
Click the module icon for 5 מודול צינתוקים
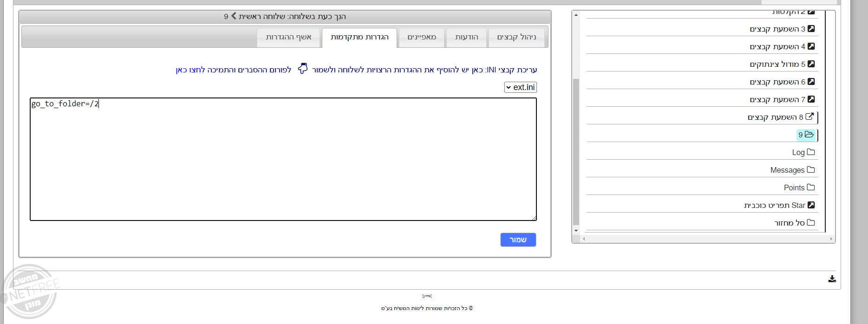click(811, 64)
